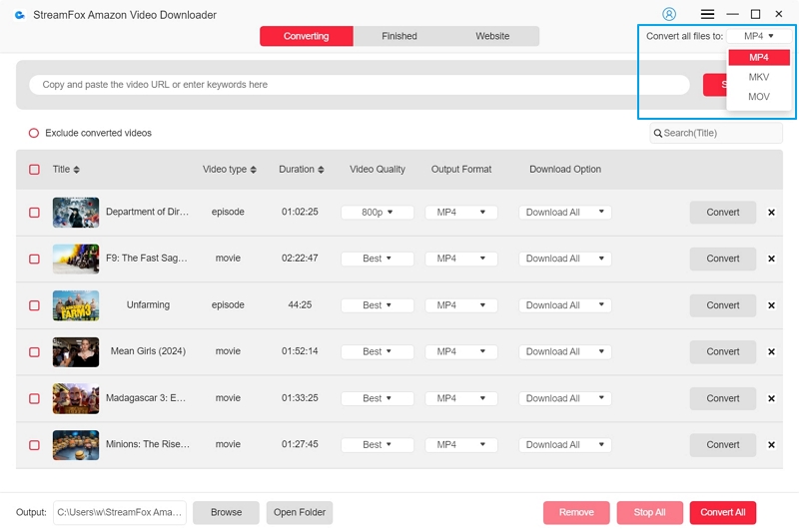The width and height of the screenshot is (799, 532).
Task: Switch to the Converting tab
Action: tap(307, 36)
